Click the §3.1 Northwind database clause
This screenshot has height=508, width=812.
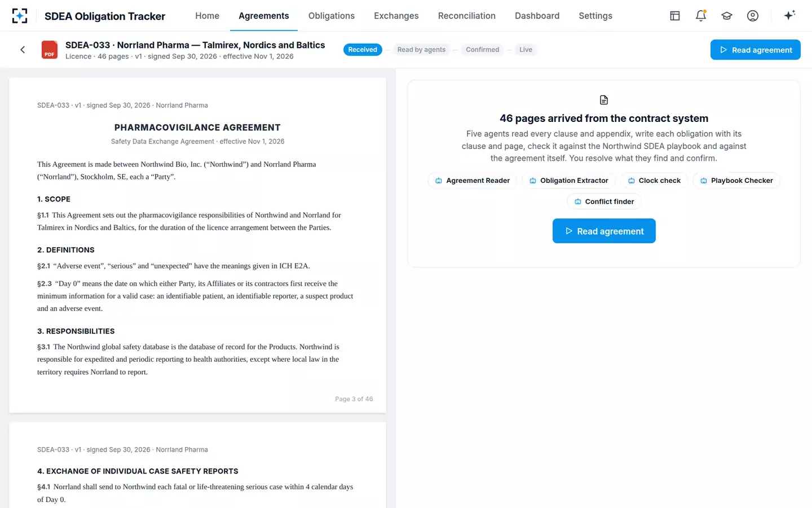[x=189, y=359]
